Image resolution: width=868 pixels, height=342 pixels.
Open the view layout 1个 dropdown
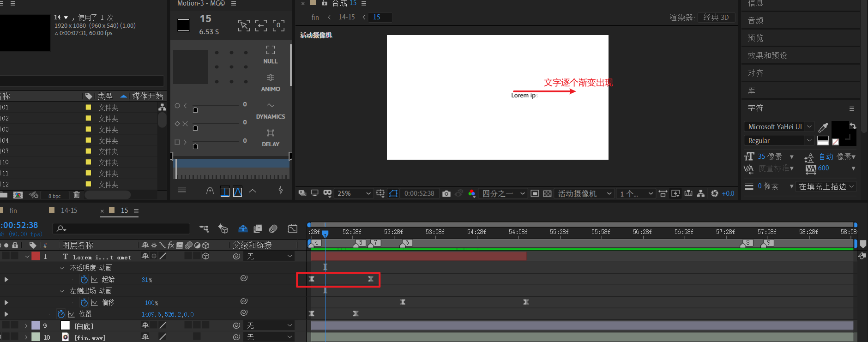(x=636, y=193)
